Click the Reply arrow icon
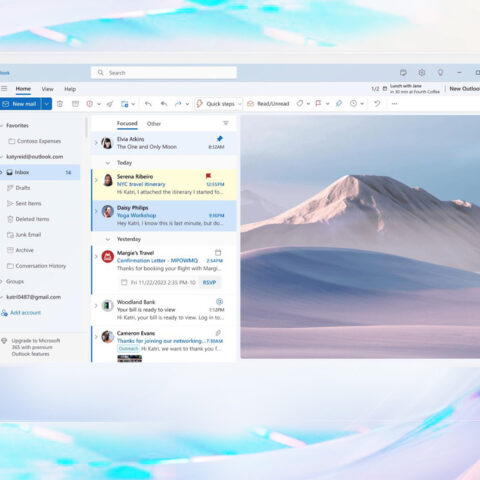480x480 pixels. point(148,104)
